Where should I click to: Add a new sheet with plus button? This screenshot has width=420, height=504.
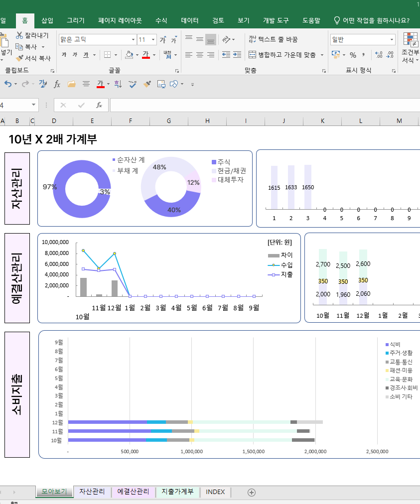(x=252, y=493)
